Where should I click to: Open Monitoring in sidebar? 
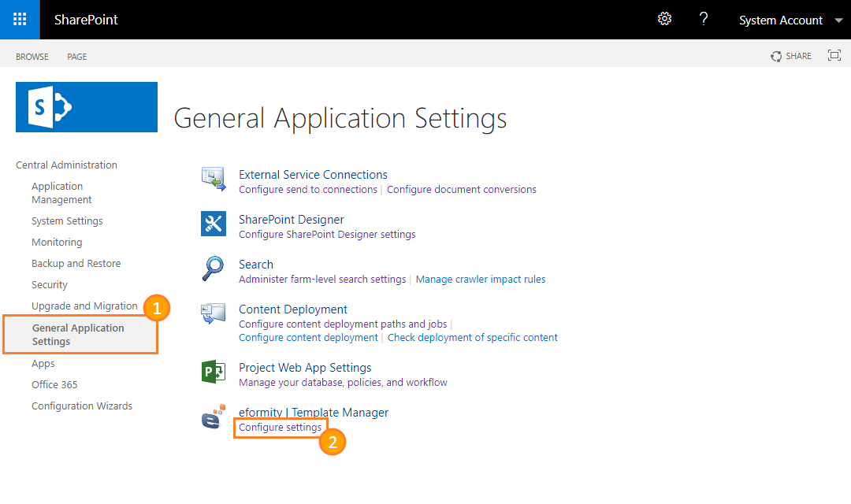point(57,242)
